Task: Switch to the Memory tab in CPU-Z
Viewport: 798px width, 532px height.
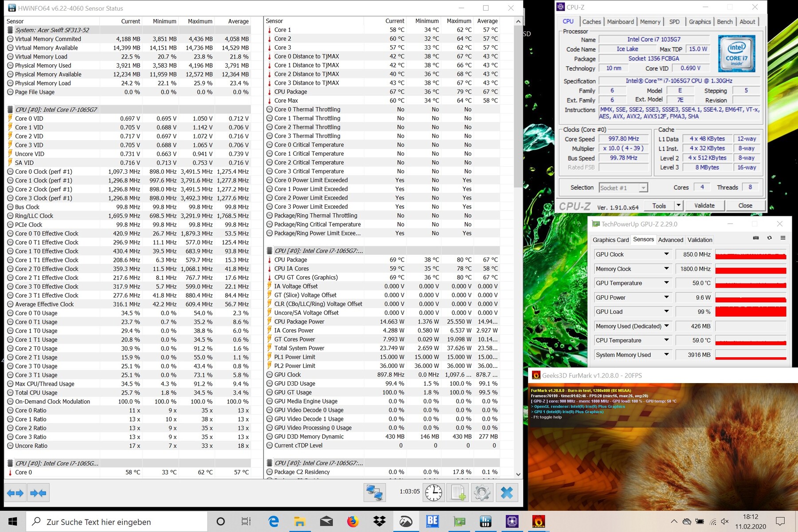Action: [650, 22]
